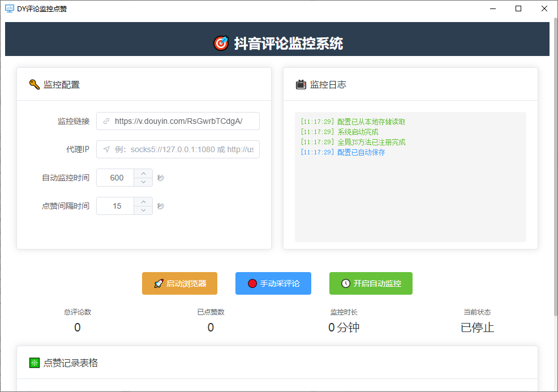Image resolution: width=558 pixels, height=392 pixels.
Task: Maximize the DY评论监控点赞 window
Action: pyautogui.click(x=518, y=8)
